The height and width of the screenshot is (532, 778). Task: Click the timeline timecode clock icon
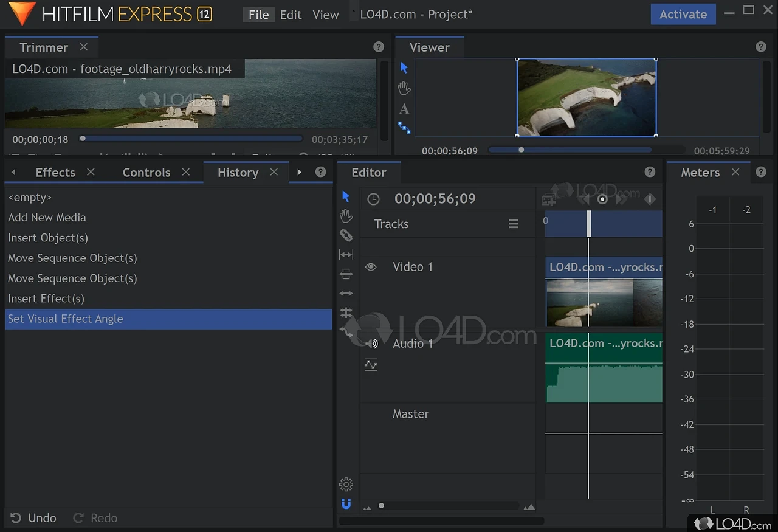tap(373, 199)
